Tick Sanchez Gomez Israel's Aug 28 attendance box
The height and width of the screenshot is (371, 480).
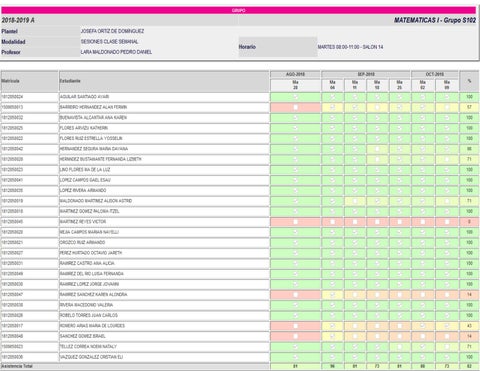point(295,336)
